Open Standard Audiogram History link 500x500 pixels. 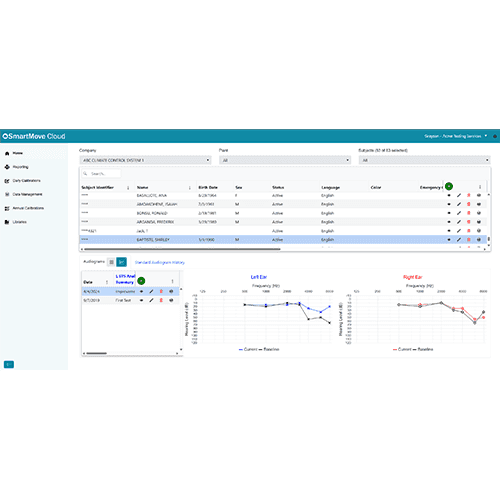pos(160,263)
